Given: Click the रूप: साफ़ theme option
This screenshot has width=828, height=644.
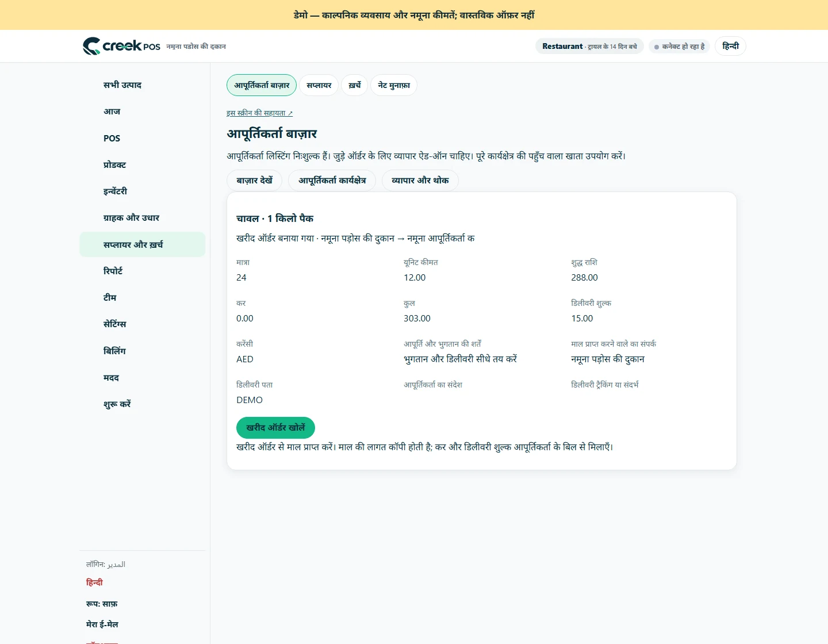Looking at the screenshot, I should click(102, 604).
